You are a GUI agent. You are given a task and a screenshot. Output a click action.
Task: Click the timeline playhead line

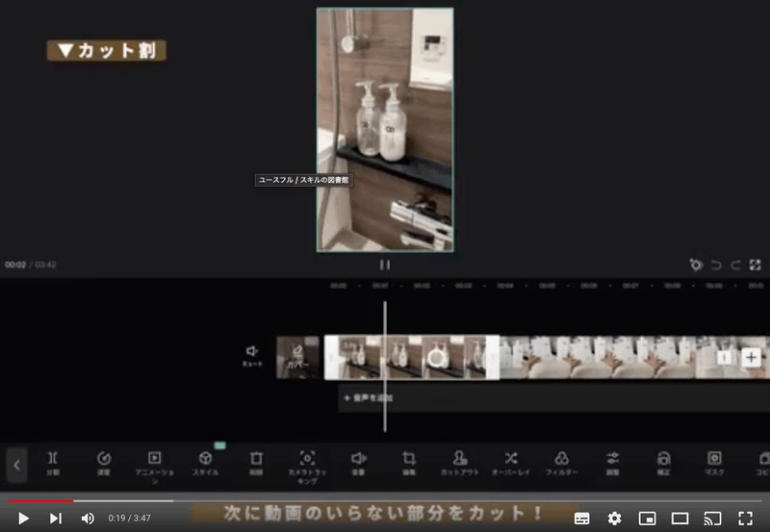(385, 367)
